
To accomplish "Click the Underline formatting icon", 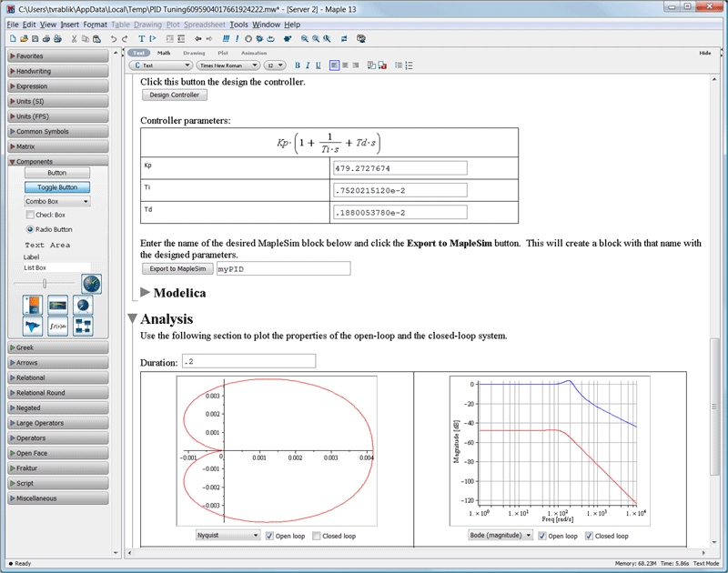I will coord(318,65).
